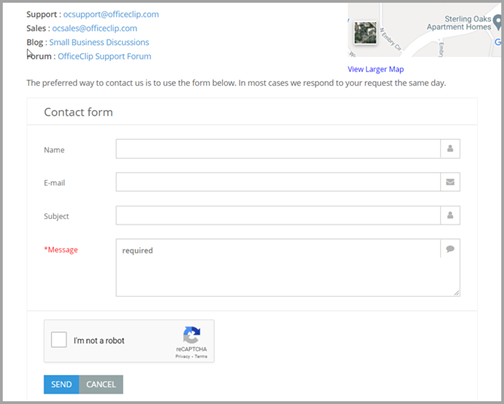The height and width of the screenshot is (404, 504).
Task: Open Small Business Discussions blog link
Action: [99, 42]
